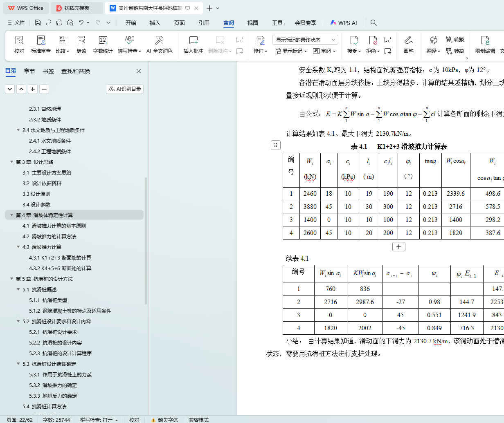The image size is (504, 423).
Task: Select the 画笔 pen tool
Action: coord(408,44)
